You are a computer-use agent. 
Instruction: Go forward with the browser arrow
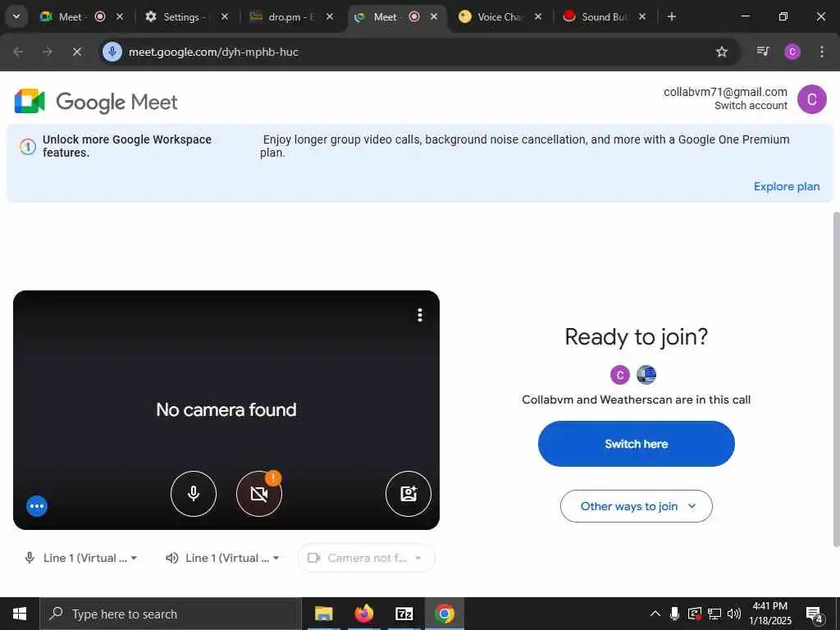pyautogui.click(x=48, y=52)
